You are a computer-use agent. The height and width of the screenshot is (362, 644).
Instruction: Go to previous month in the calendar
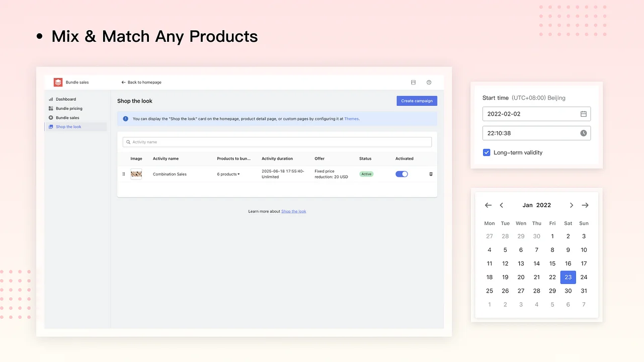point(501,205)
